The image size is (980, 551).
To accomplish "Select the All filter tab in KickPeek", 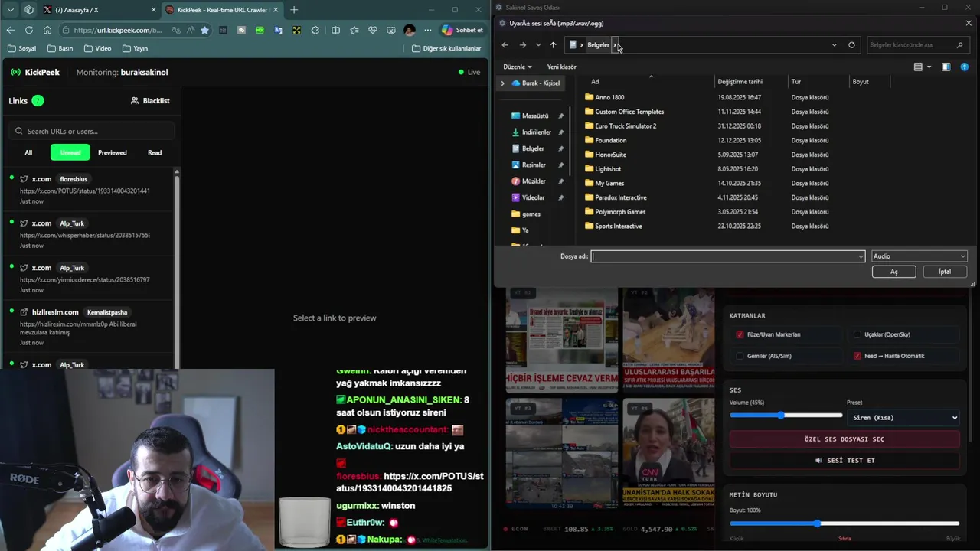I will (x=28, y=152).
